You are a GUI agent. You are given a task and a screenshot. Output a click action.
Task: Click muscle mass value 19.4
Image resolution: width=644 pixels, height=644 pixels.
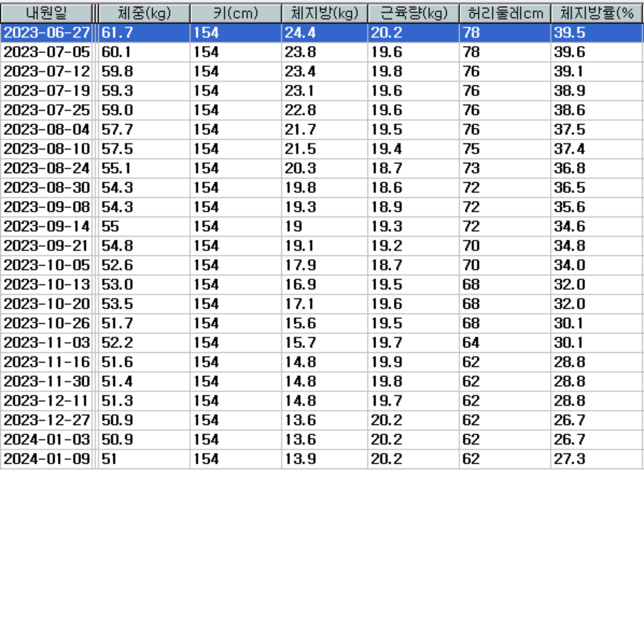(386, 149)
